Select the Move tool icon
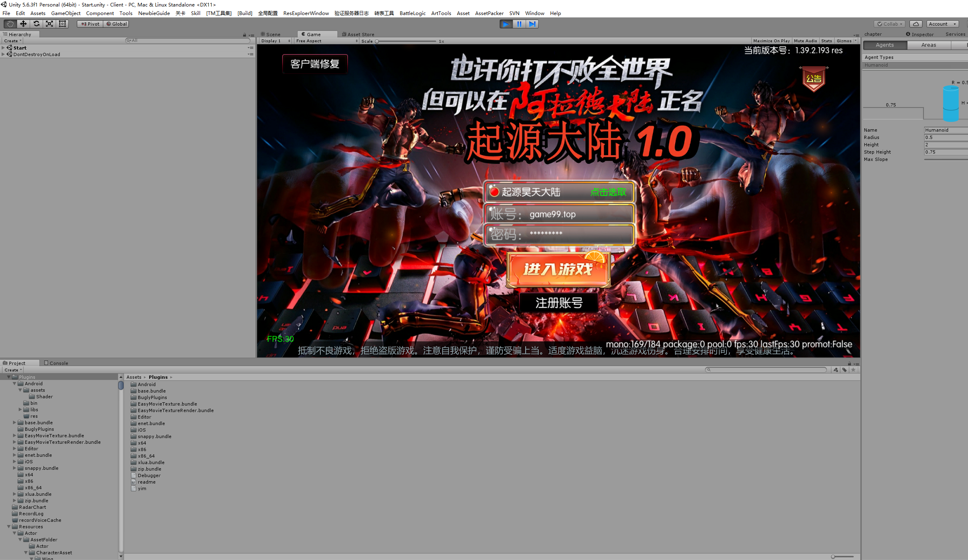 [x=23, y=24]
